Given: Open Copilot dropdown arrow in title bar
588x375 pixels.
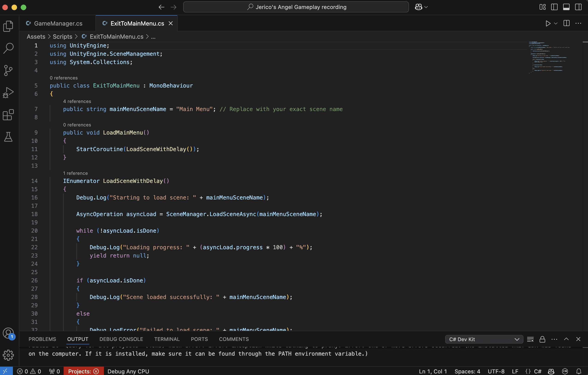Looking at the screenshot, I should 426,7.
